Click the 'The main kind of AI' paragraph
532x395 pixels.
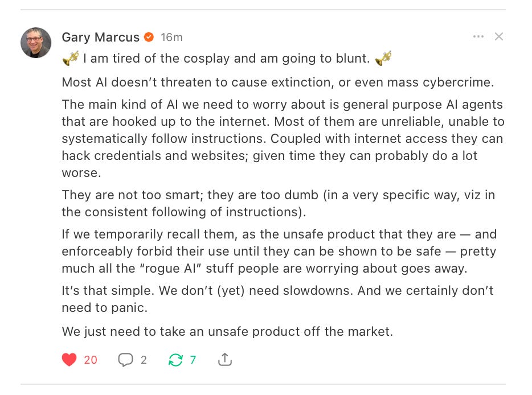click(x=283, y=138)
